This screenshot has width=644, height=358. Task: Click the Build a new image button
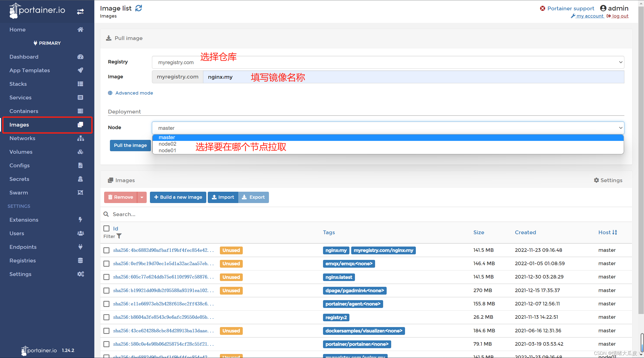(178, 197)
